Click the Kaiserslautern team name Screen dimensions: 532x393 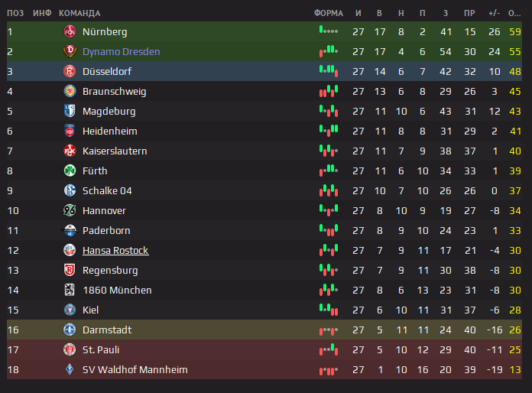click(115, 151)
